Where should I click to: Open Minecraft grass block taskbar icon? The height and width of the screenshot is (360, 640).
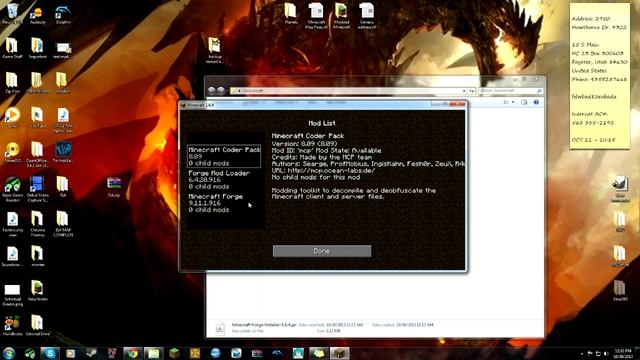pyautogui.click(x=174, y=353)
